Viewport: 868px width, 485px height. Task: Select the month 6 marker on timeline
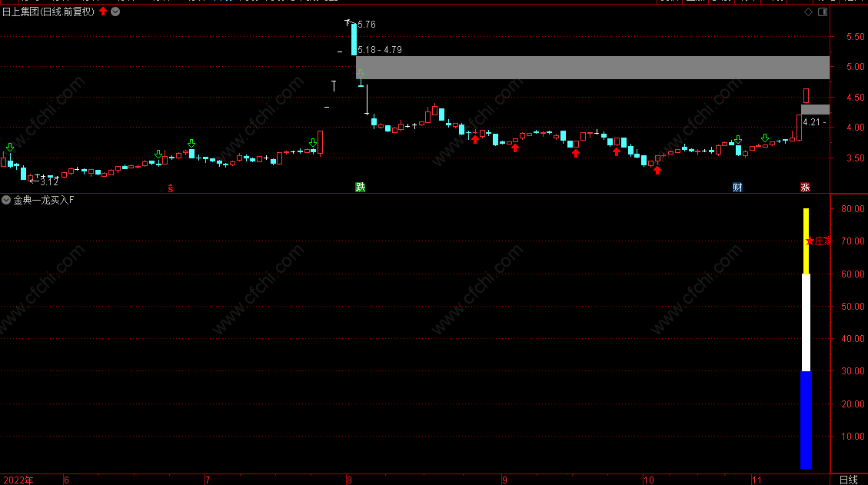click(x=66, y=480)
